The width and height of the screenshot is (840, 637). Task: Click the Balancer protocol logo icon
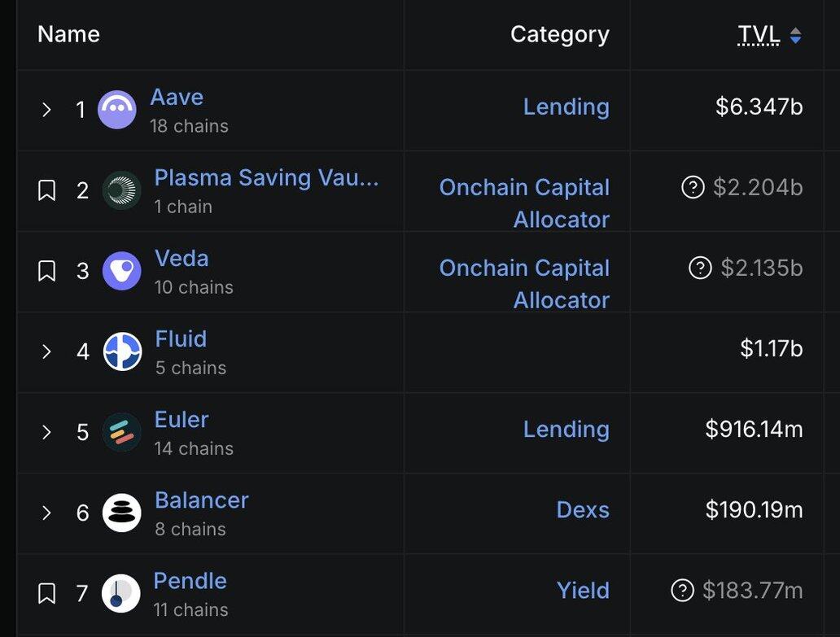(x=121, y=513)
